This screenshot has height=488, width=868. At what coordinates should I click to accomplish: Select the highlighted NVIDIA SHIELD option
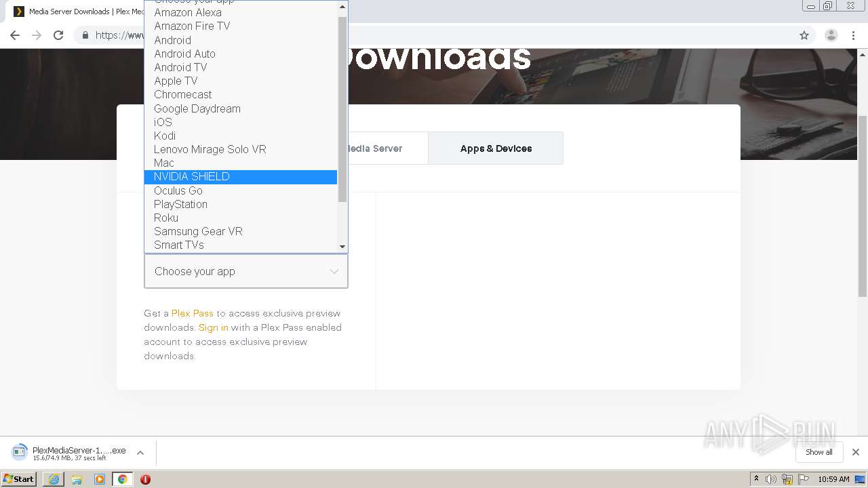(x=241, y=177)
